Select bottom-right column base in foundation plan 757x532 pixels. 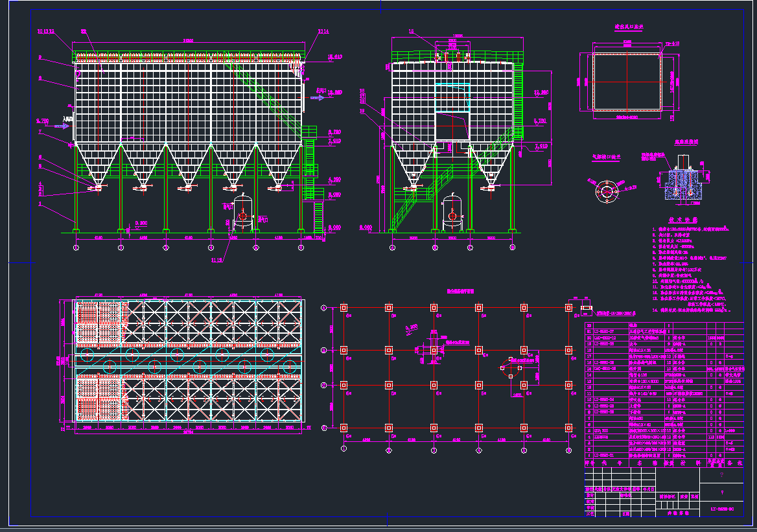tap(568, 428)
